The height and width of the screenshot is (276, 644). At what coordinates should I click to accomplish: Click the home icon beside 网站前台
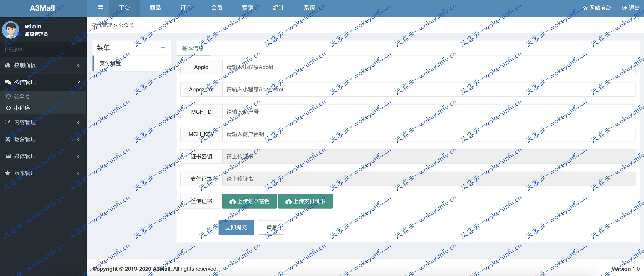(x=585, y=8)
